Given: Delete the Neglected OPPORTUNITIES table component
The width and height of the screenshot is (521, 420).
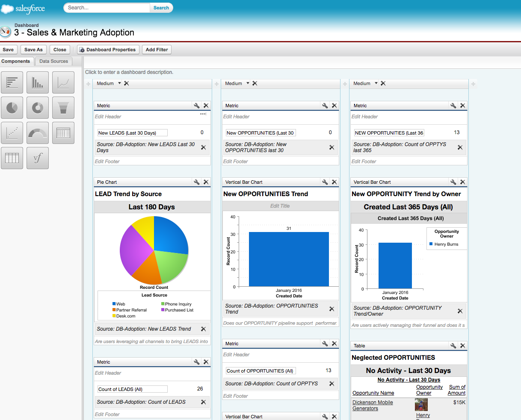Looking at the screenshot, I should pyautogui.click(x=462, y=346).
